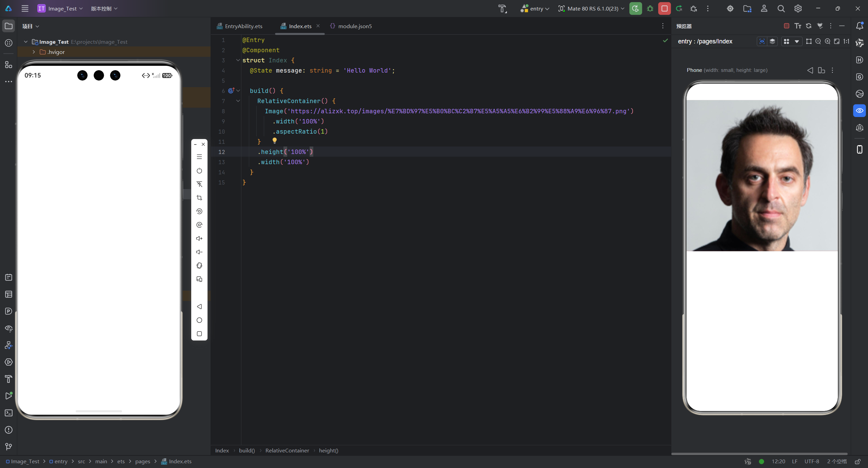This screenshot has height=468, width=868.
Task: Open IDE settings gear
Action: click(798, 8)
